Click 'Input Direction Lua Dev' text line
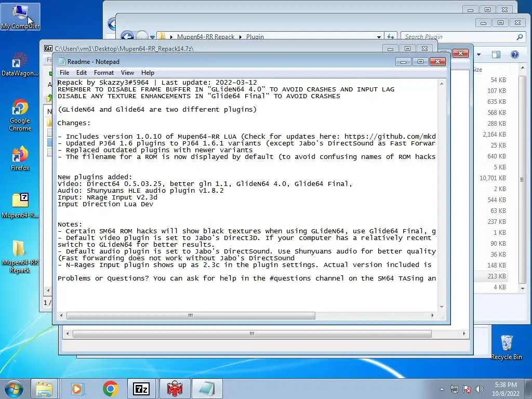Screen dimensions: 532x399 (105, 204)
